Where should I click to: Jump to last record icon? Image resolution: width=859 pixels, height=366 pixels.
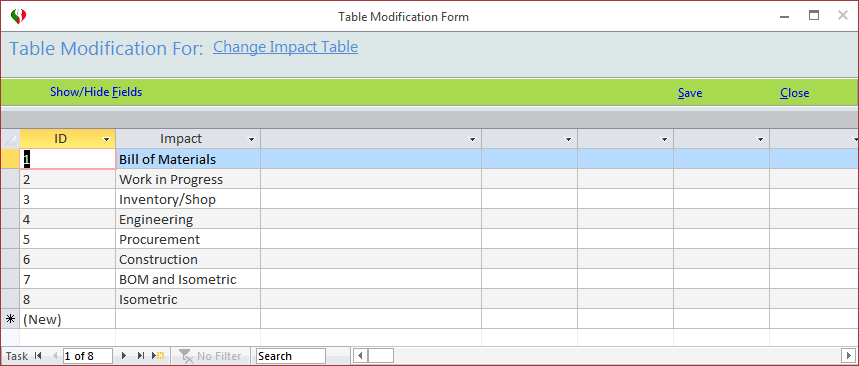[x=140, y=356]
